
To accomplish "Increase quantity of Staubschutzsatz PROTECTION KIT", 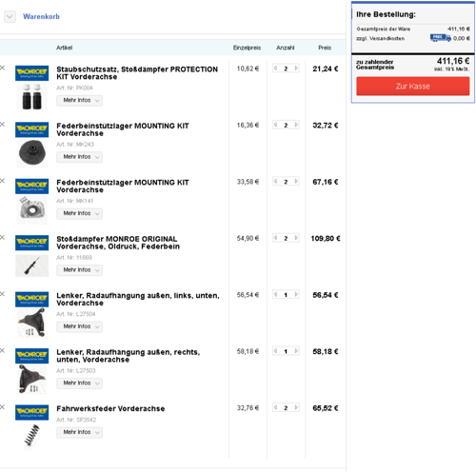I will 296,69.
